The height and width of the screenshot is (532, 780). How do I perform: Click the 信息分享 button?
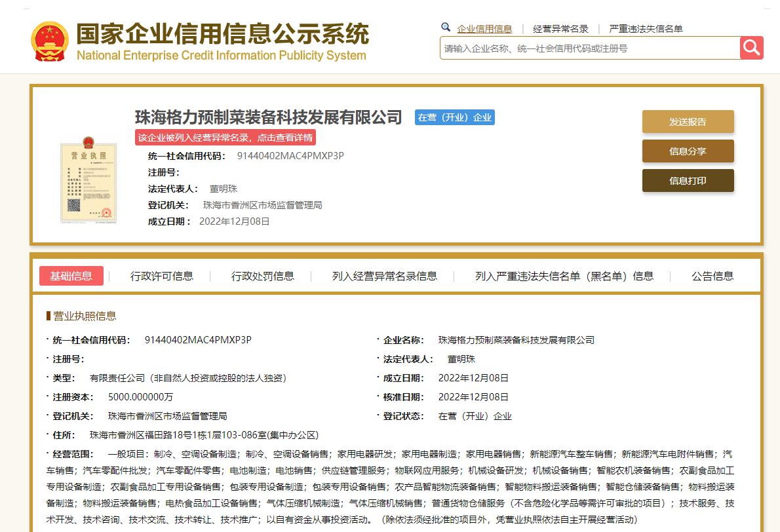[688, 151]
